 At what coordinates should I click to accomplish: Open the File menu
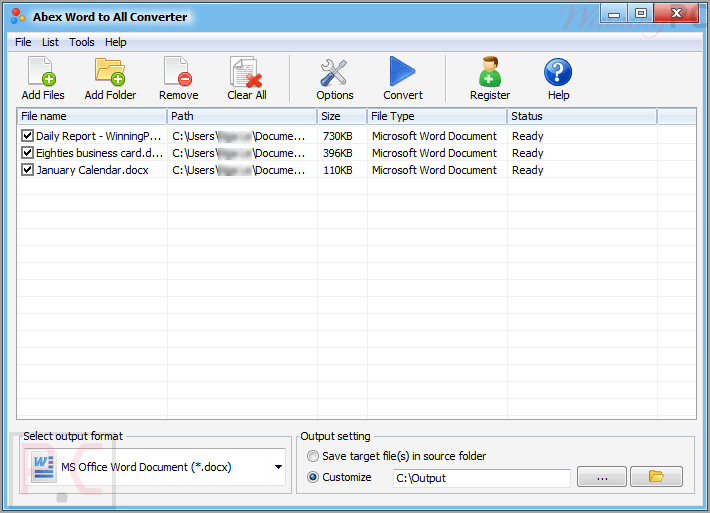pos(23,42)
